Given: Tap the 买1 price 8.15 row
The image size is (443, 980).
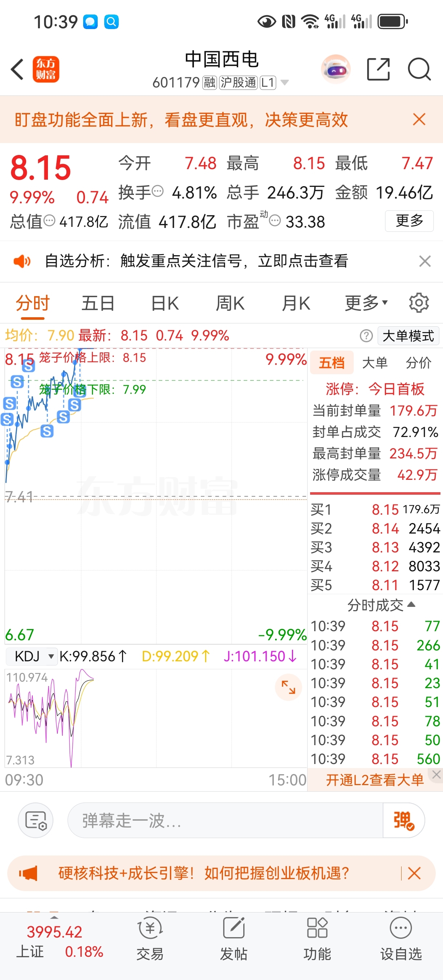Looking at the screenshot, I should click(x=375, y=509).
